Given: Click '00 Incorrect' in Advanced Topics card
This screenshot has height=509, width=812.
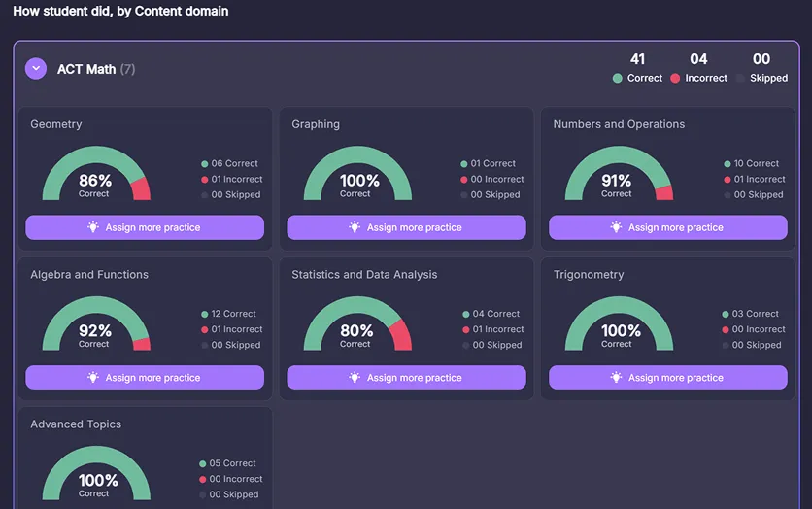Looking at the screenshot, I should click(x=236, y=479).
